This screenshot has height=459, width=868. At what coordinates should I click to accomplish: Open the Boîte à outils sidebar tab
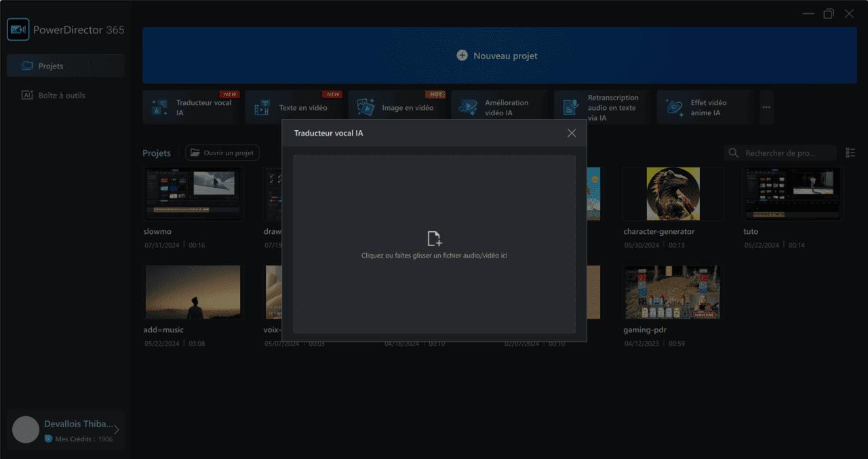click(x=66, y=96)
